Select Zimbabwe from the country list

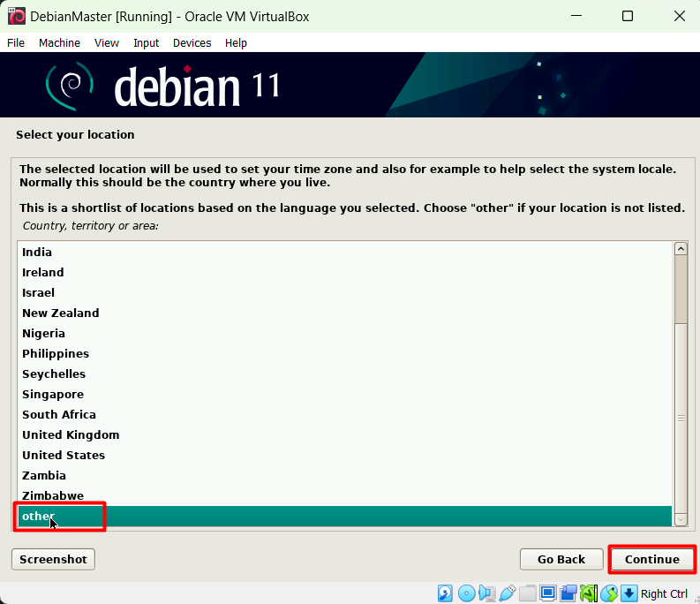(344, 496)
